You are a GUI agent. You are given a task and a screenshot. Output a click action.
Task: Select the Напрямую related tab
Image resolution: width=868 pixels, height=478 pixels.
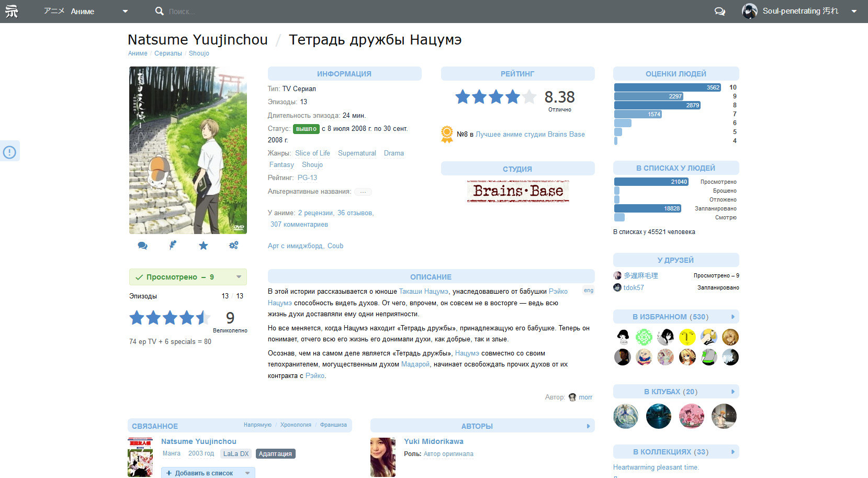pos(257,425)
